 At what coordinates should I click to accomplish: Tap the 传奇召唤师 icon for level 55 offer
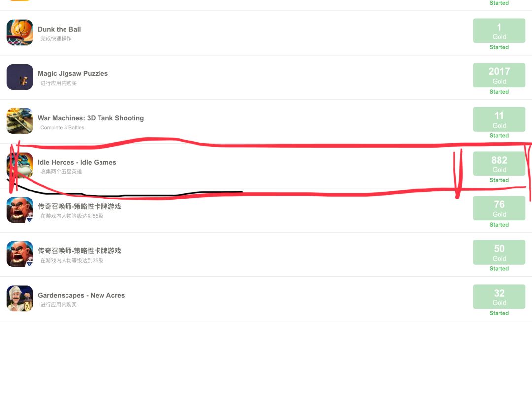pyautogui.click(x=20, y=210)
